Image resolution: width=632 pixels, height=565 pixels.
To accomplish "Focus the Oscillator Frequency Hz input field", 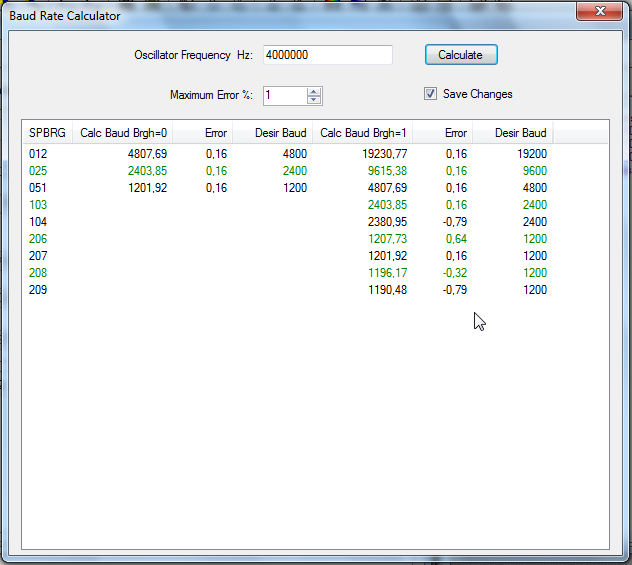I will tap(326, 55).
